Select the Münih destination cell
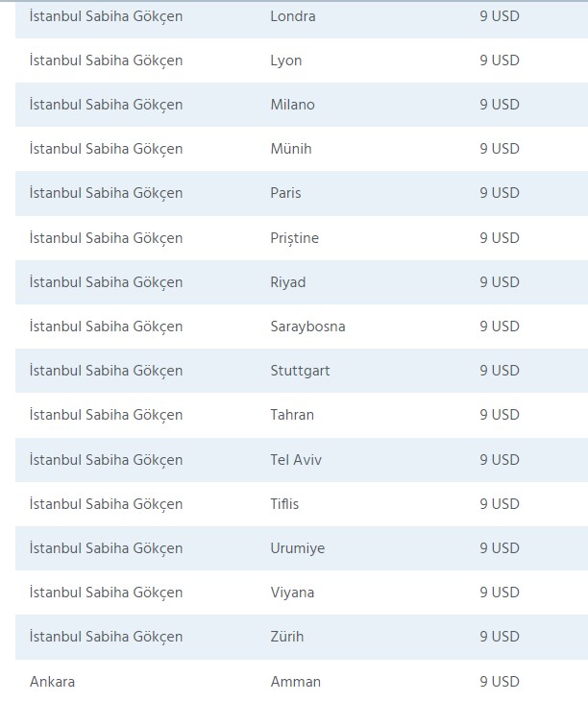Screen dimensions: 588x702 click(x=291, y=149)
